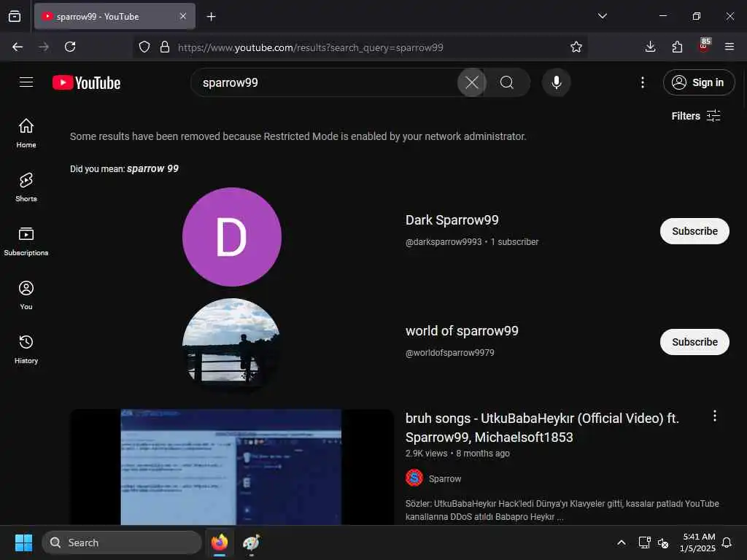This screenshot has width=747, height=560.
Task: Open Firefox View icon
Action: (15, 16)
